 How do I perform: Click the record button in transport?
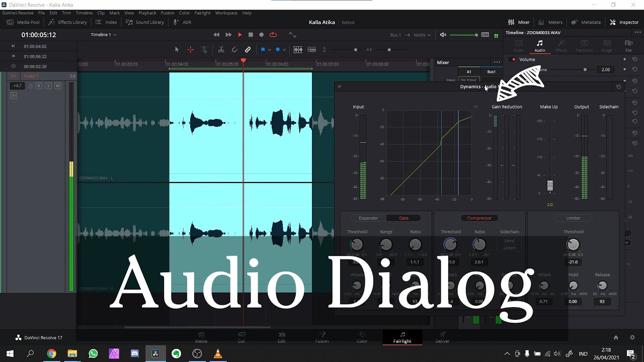262,35
